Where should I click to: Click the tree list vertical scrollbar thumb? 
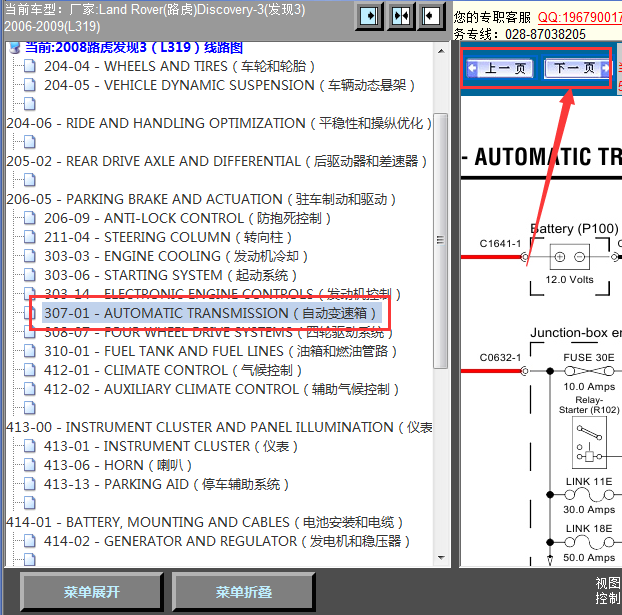[x=440, y=241]
